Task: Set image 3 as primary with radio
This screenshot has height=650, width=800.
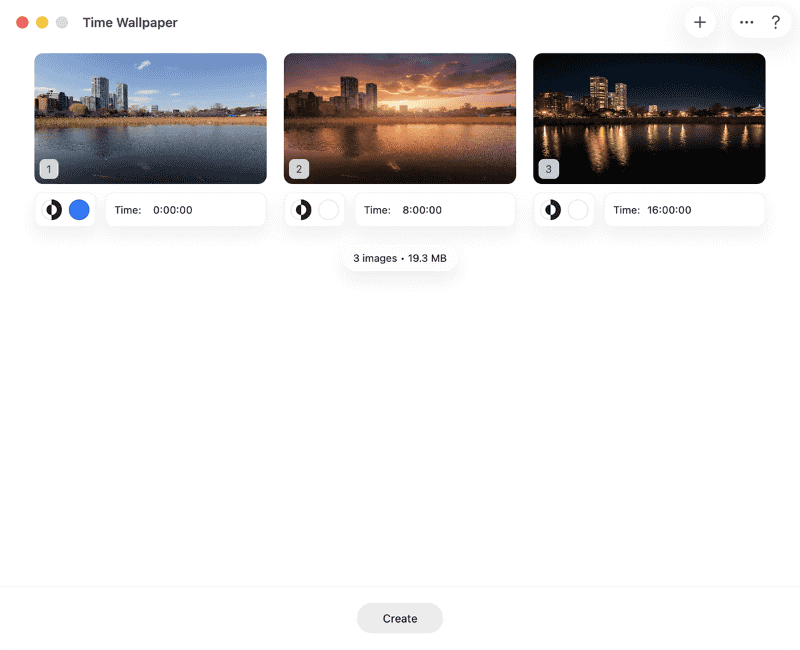Action: click(578, 210)
